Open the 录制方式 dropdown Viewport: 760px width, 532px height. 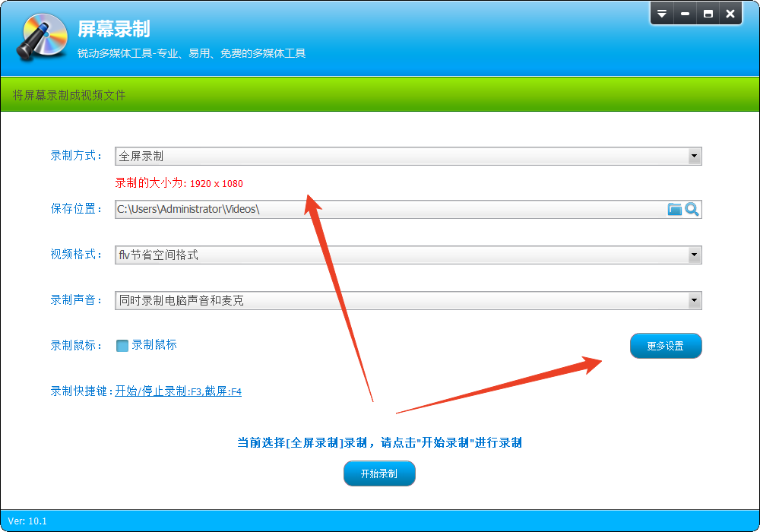(694, 156)
